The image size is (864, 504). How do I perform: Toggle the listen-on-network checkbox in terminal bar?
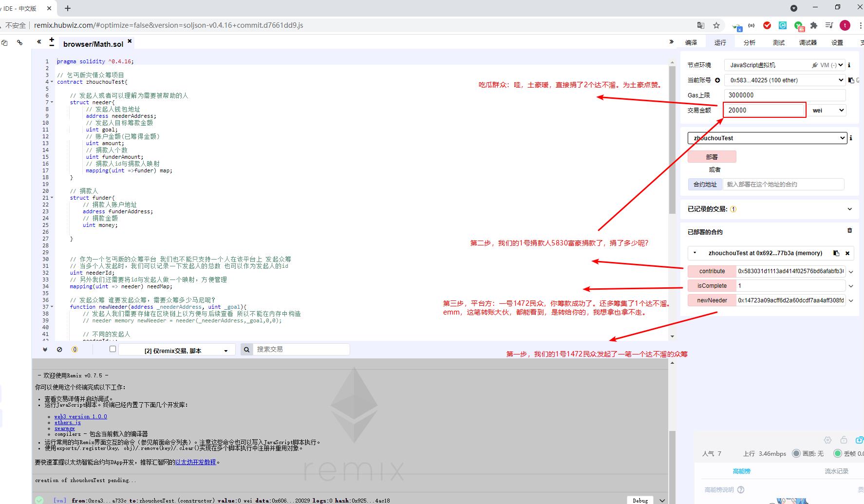[x=113, y=349]
